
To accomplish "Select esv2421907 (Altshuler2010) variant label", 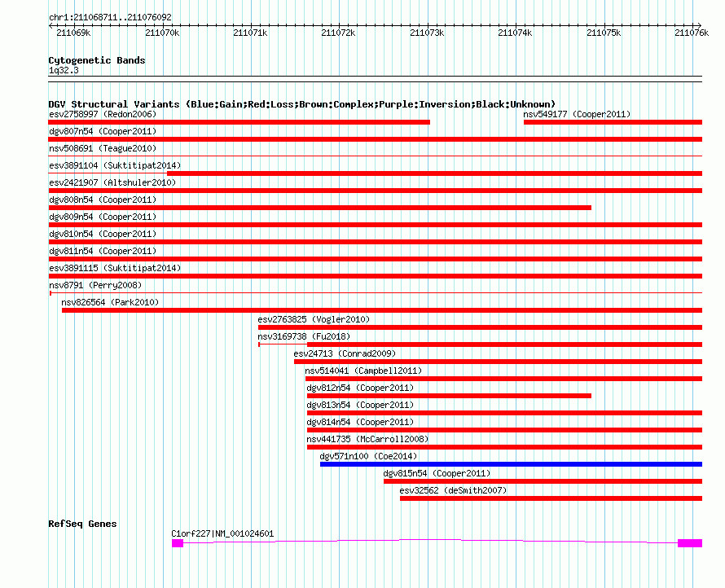I will click(x=112, y=182).
